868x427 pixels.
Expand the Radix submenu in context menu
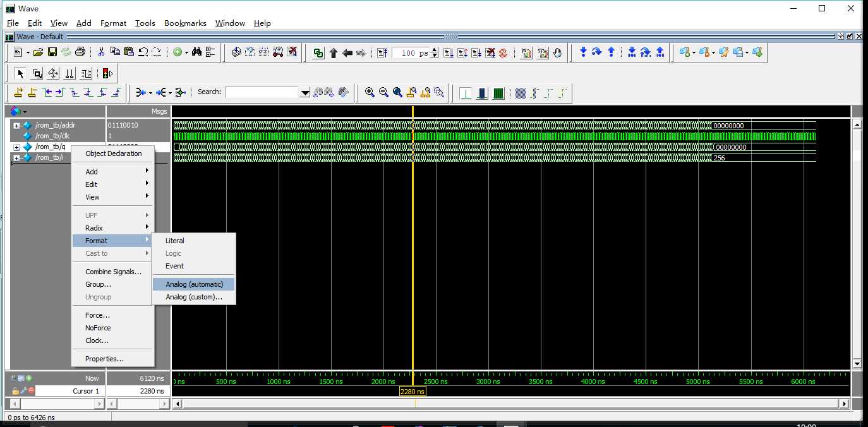pyautogui.click(x=112, y=228)
